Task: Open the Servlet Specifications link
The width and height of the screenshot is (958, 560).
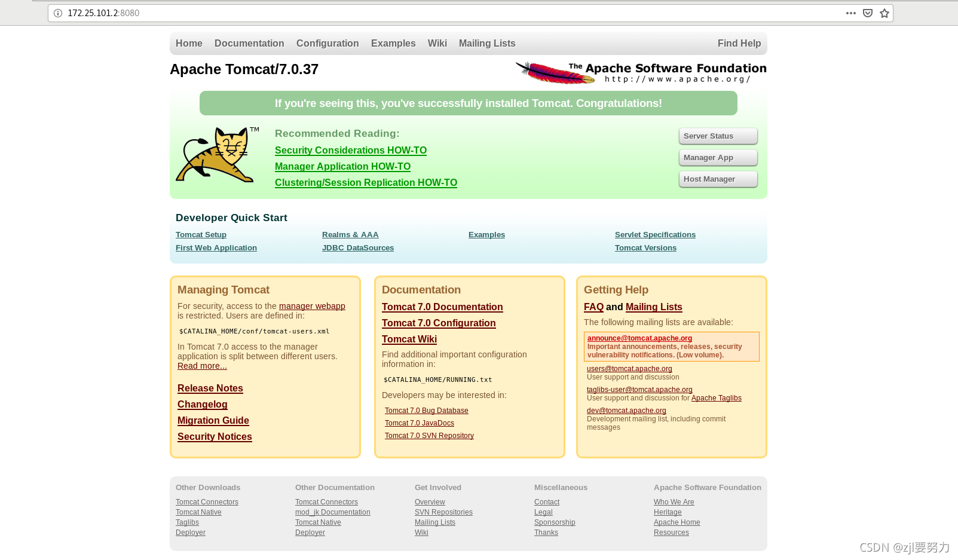Action: pyautogui.click(x=655, y=235)
